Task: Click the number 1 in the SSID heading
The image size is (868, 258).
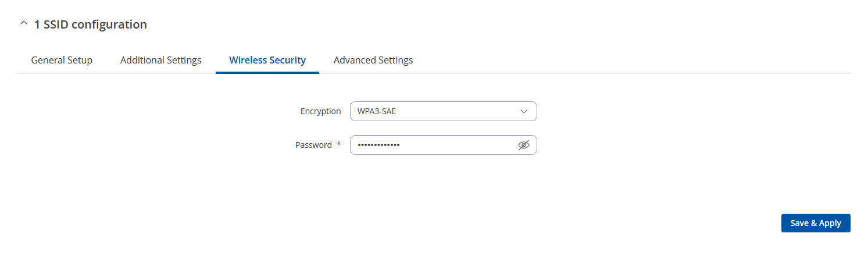Action: point(37,24)
